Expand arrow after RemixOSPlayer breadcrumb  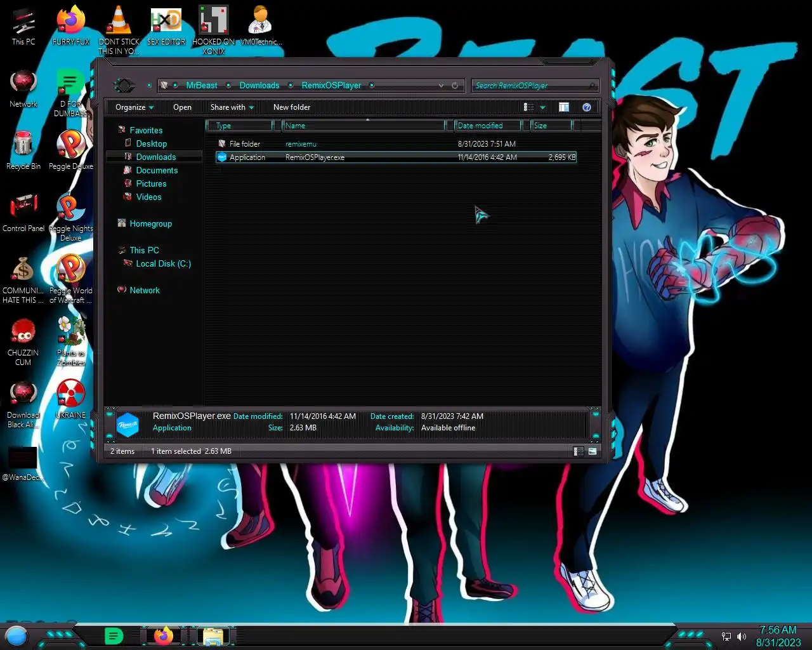click(372, 85)
